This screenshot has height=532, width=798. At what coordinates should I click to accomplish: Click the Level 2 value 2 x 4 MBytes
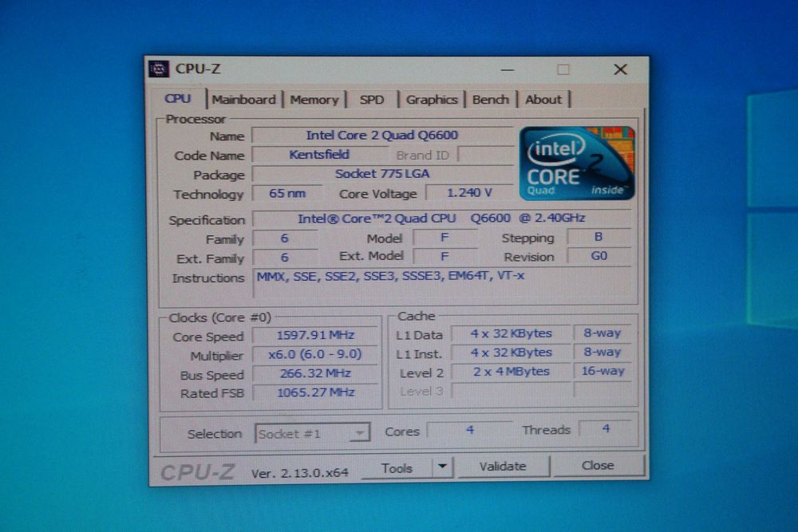(511, 372)
